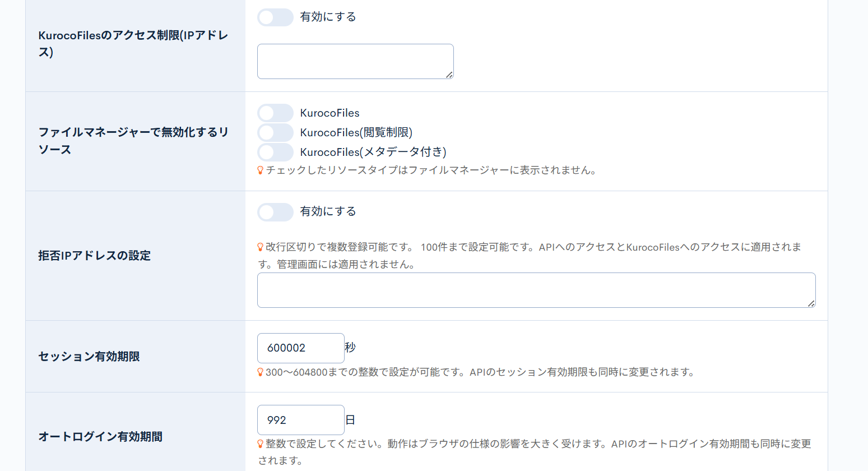Viewport: 868px width, 471px height.
Task: Click the オートログイン有効期間 row heading
Action: pyautogui.click(x=100, y=437)
